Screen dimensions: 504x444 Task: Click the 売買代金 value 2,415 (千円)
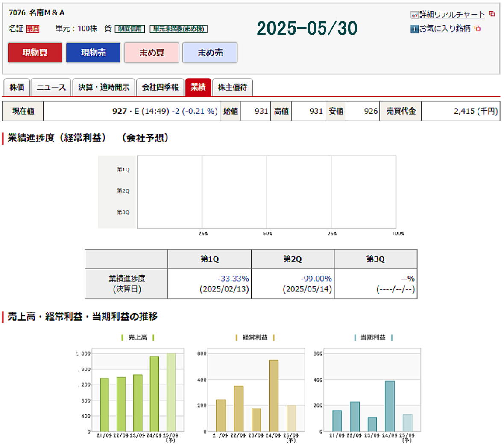(476, 111)
